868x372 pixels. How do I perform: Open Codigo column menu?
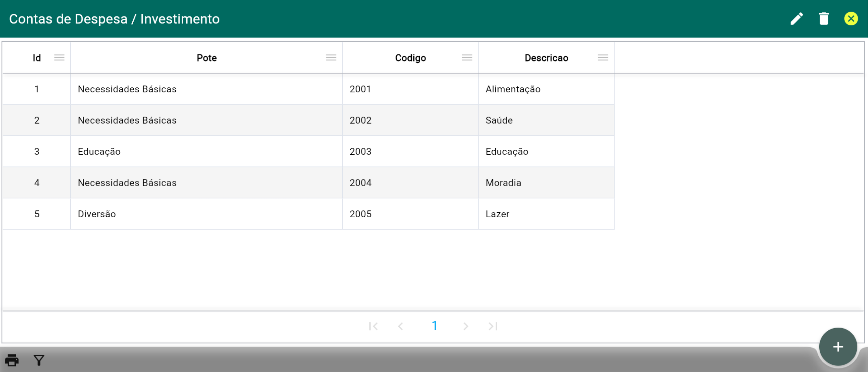467,58
